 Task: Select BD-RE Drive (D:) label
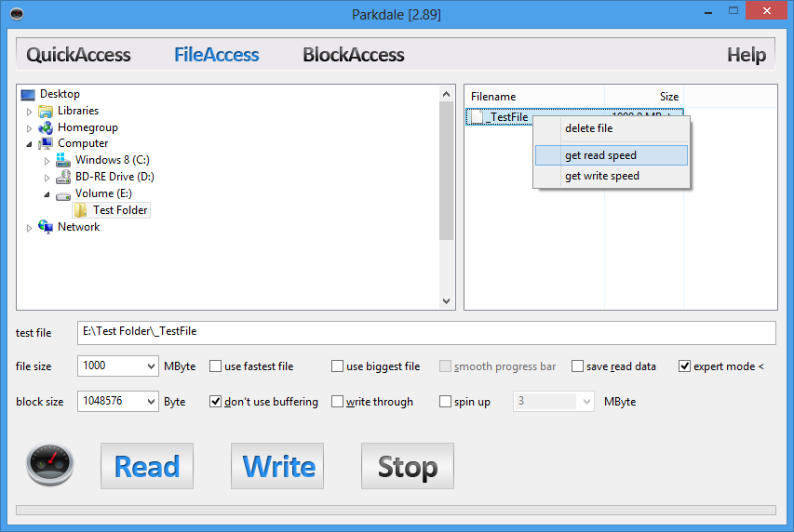pos(114,177)
